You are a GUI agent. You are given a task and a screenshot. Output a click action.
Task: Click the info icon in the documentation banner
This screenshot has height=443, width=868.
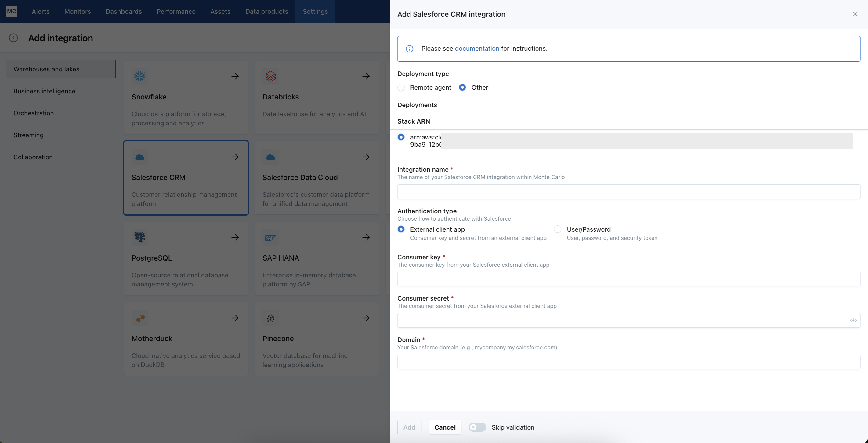point(409,49)
